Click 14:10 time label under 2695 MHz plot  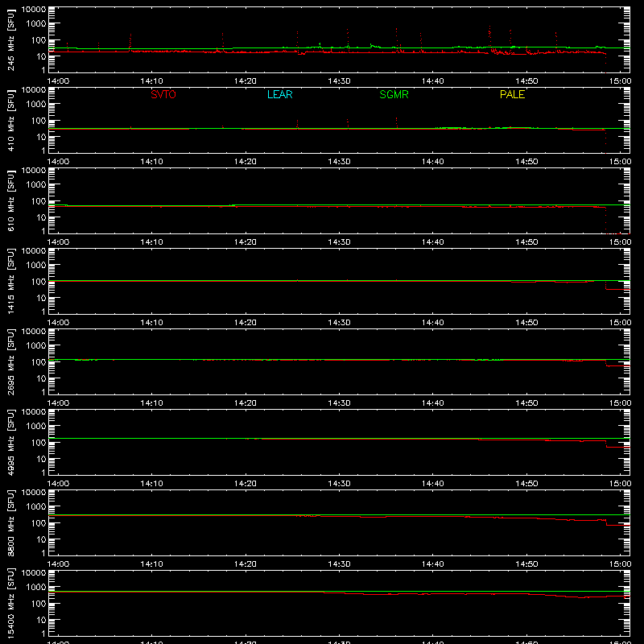point(151,403)
